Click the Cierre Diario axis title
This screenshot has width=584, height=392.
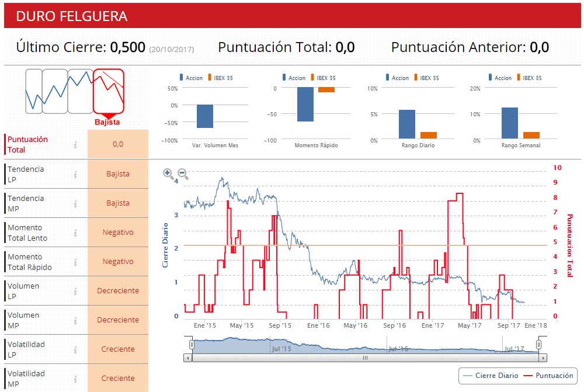pos(165,245)
